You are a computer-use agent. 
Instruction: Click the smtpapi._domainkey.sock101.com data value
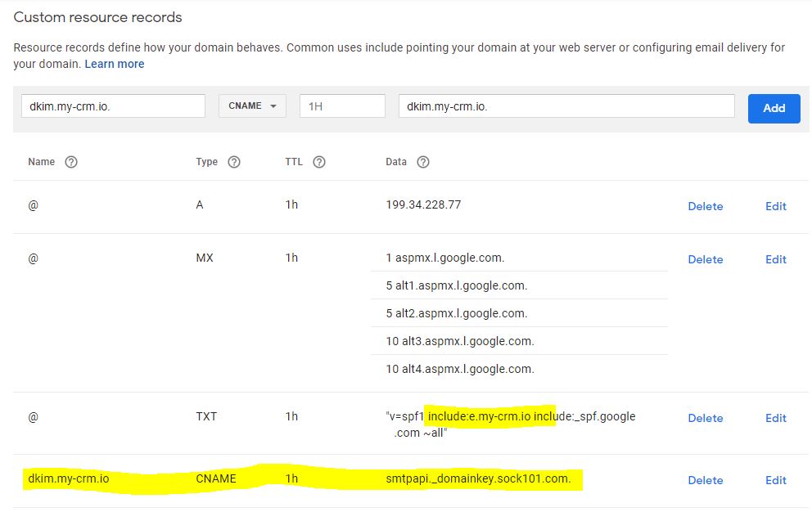pos(478,478)
